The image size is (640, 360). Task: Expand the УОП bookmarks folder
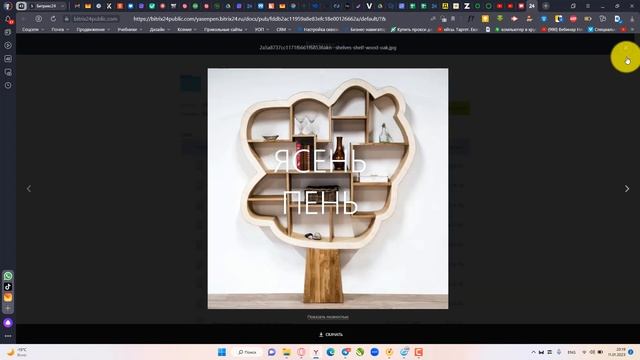(262, 29)
